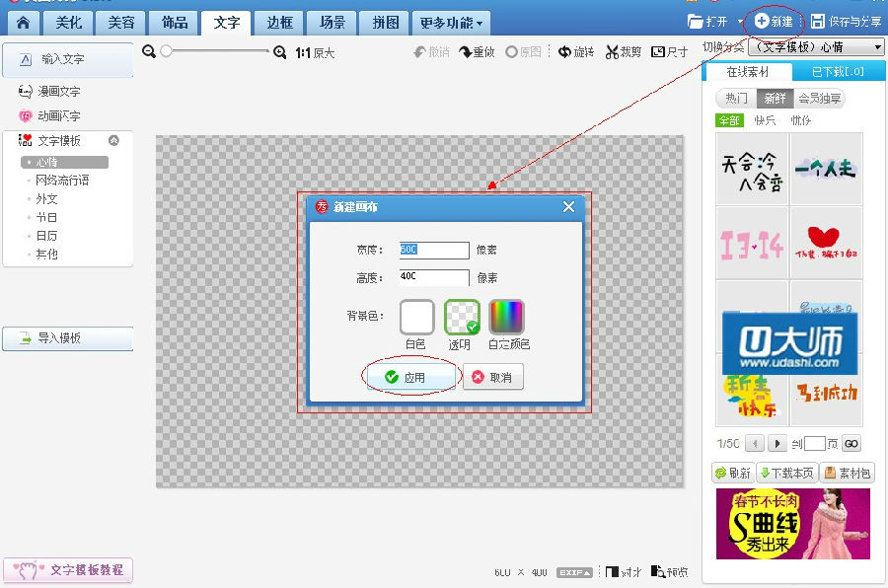Click the Open (打开) folder icon
Image resolution: width=888 pixels, height=588 pixels.
[696, 21]
